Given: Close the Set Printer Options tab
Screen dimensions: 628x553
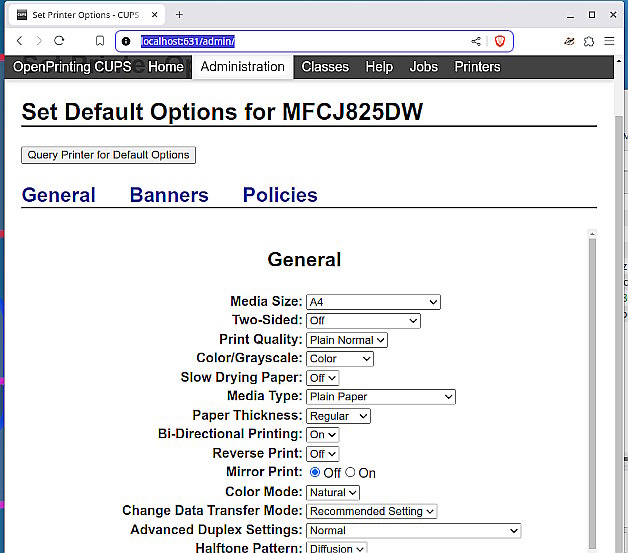Looking at the screenshot, I should [x=155, y=15].
